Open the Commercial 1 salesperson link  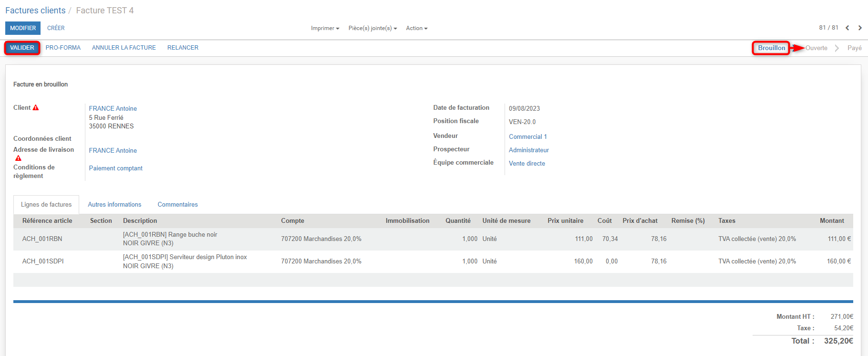coord(527,137)
